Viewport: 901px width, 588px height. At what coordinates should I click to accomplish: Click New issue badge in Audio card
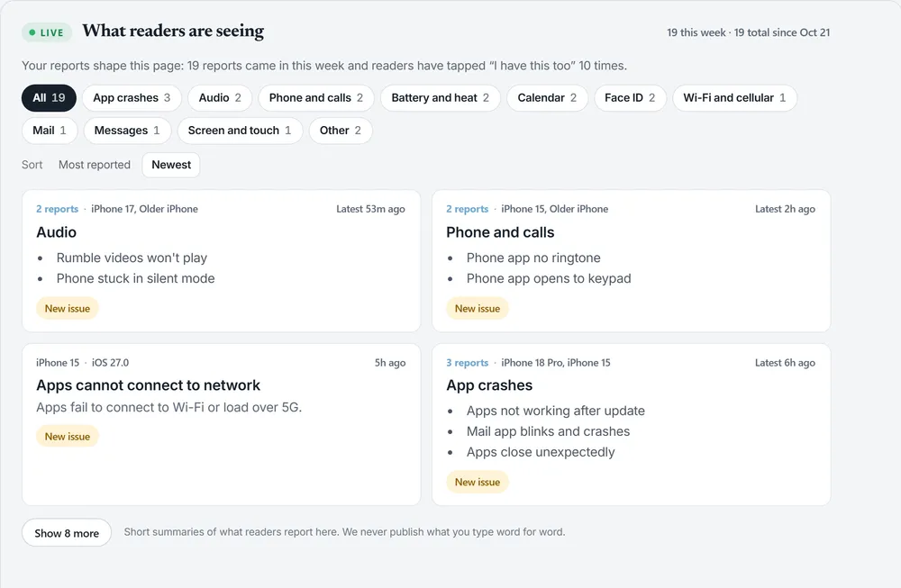click(68, 308)
